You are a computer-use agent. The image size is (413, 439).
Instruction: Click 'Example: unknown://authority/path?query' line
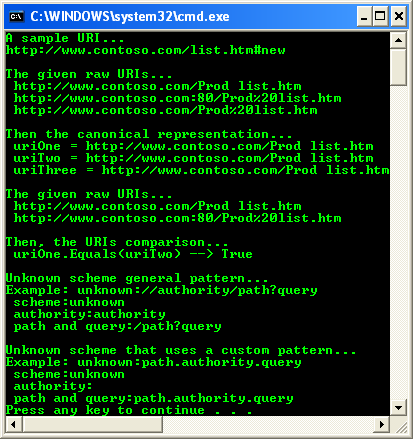(x=162, y=290)
